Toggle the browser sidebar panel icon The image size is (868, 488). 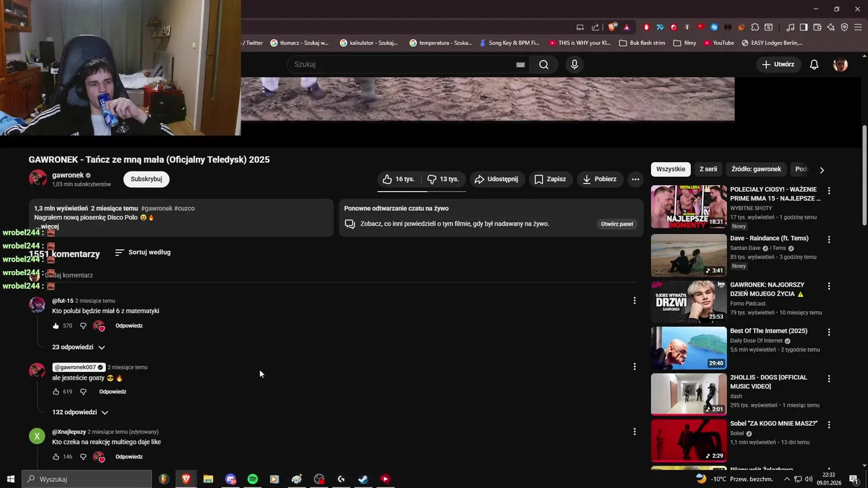804,27
